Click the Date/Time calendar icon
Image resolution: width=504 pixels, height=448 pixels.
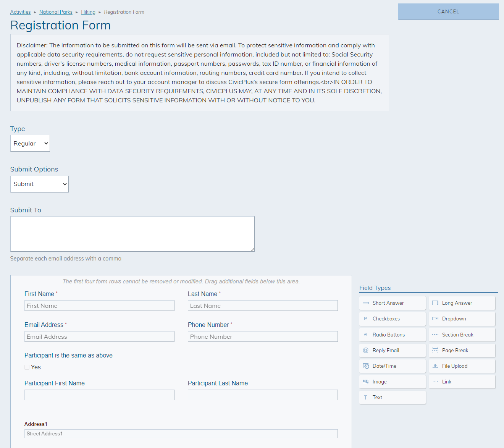366,366
